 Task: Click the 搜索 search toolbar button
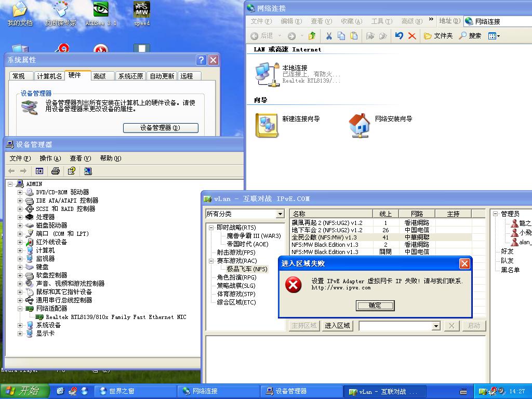pyautogui.click(x=470, y=36)
